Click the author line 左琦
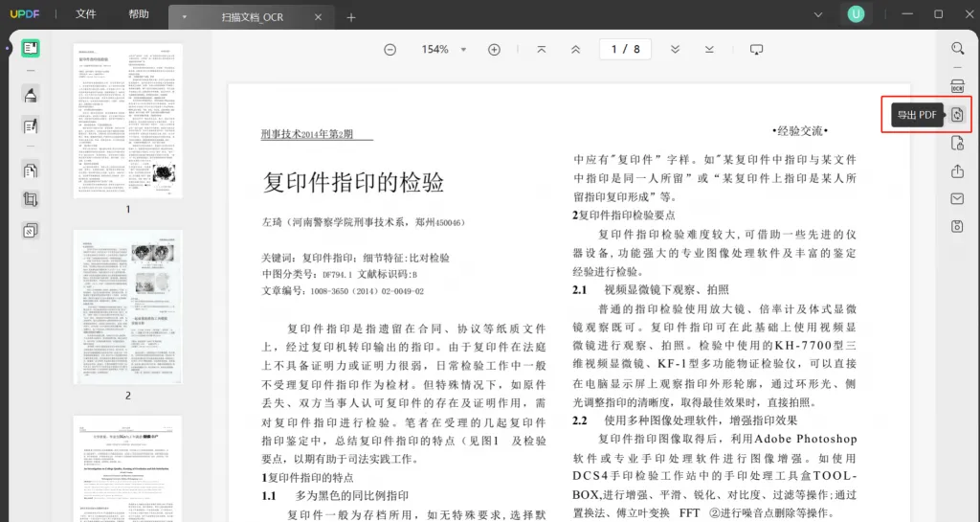 point(363,222)
